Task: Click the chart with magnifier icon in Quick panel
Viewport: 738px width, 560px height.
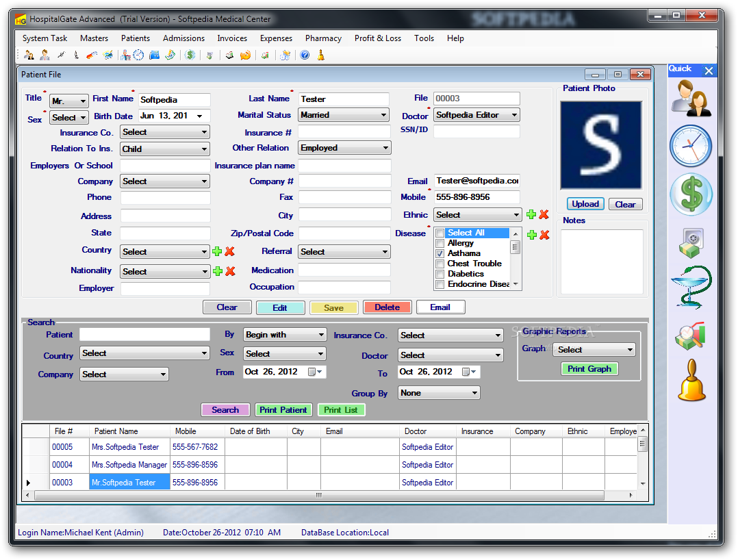Action: [x=691, y=336]
